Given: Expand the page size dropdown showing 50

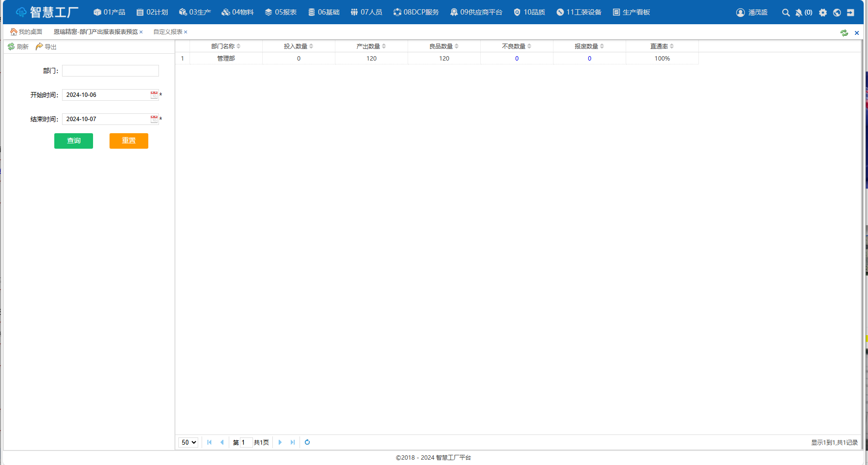Looking at the screenshot, I should tap(189, 442).
